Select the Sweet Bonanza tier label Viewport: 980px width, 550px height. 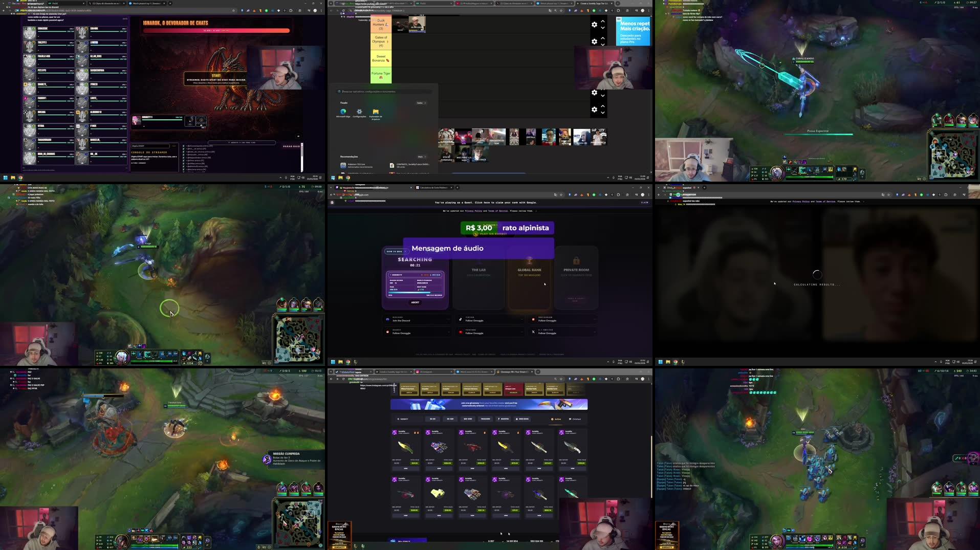(x=381, y=58)
